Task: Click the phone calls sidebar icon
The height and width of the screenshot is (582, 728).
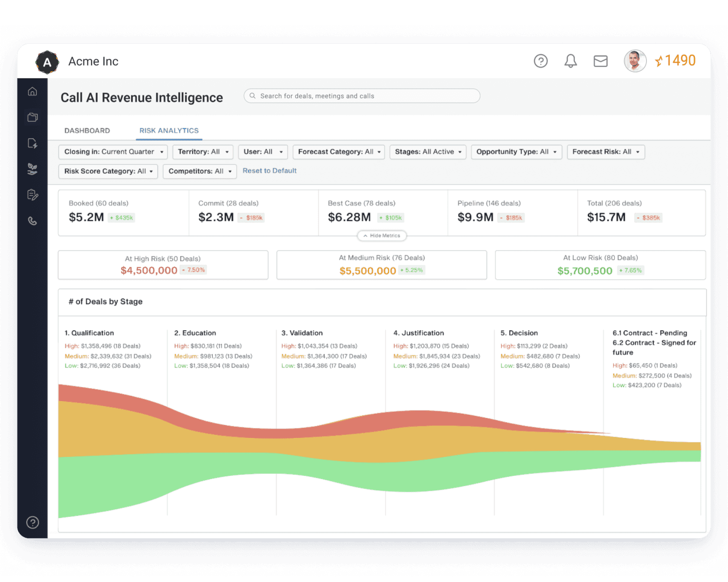Action: click(x=33, y=221)
